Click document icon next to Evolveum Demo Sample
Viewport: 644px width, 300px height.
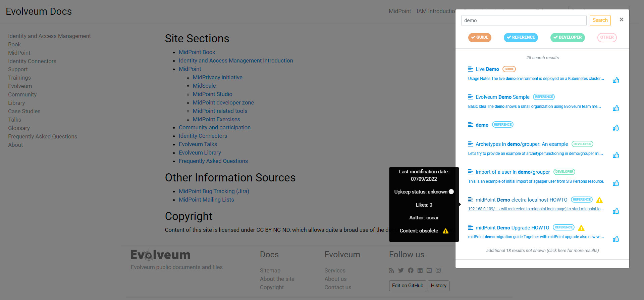click(x=471, y=97)
